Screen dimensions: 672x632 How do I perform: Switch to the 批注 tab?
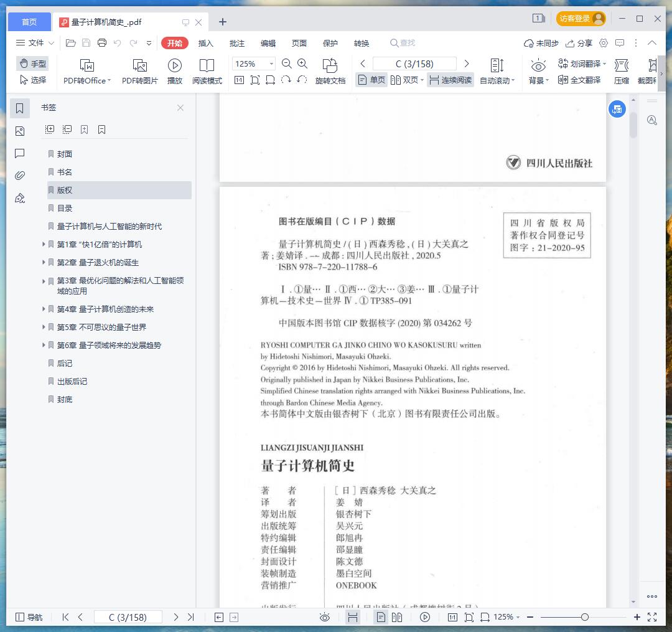click(237, 43)
